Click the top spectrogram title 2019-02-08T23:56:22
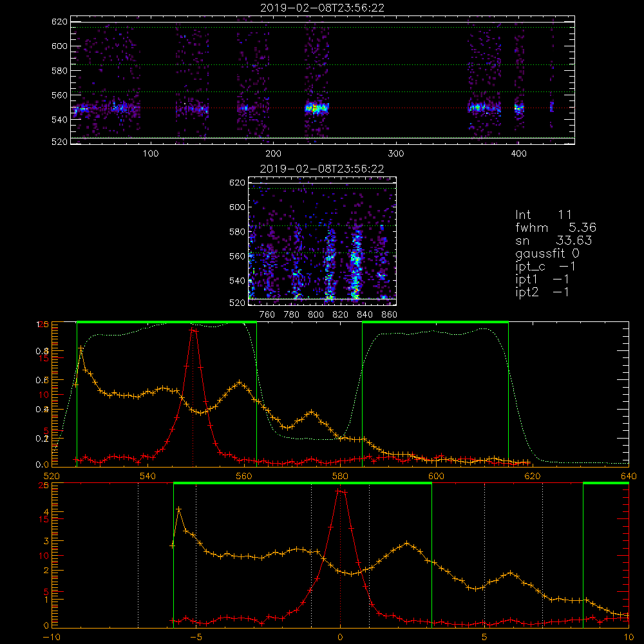Screen dimensions: 644x644 322,8
